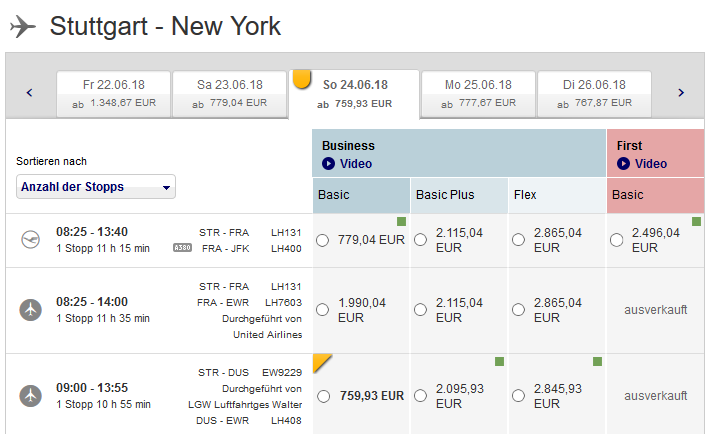
Task: Click the Business Video link
Action: (356, 164)
